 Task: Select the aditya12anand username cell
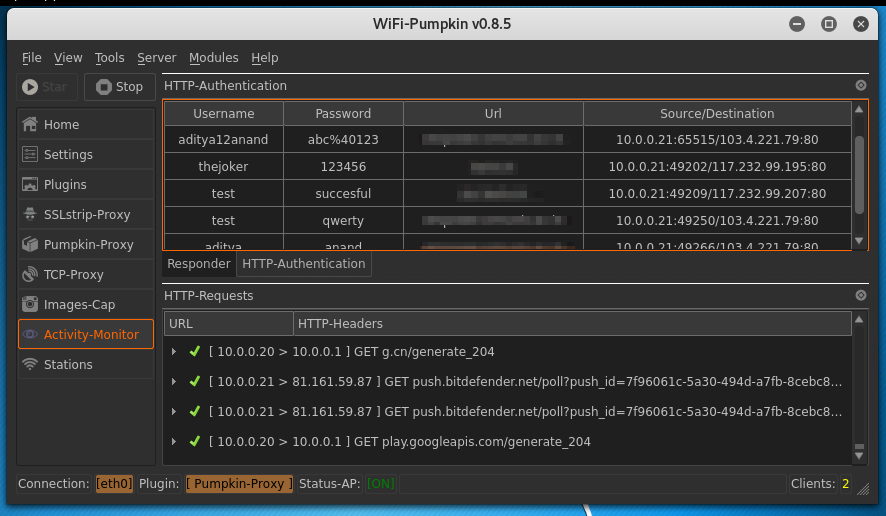coord(224,140)
